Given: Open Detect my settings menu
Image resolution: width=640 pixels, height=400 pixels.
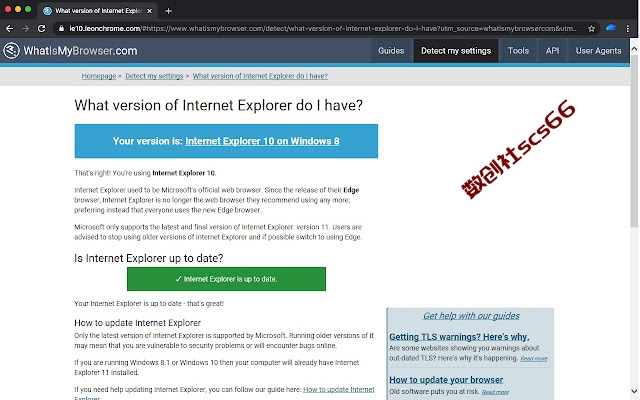Looking at the screenshot, I should (456, 51).
